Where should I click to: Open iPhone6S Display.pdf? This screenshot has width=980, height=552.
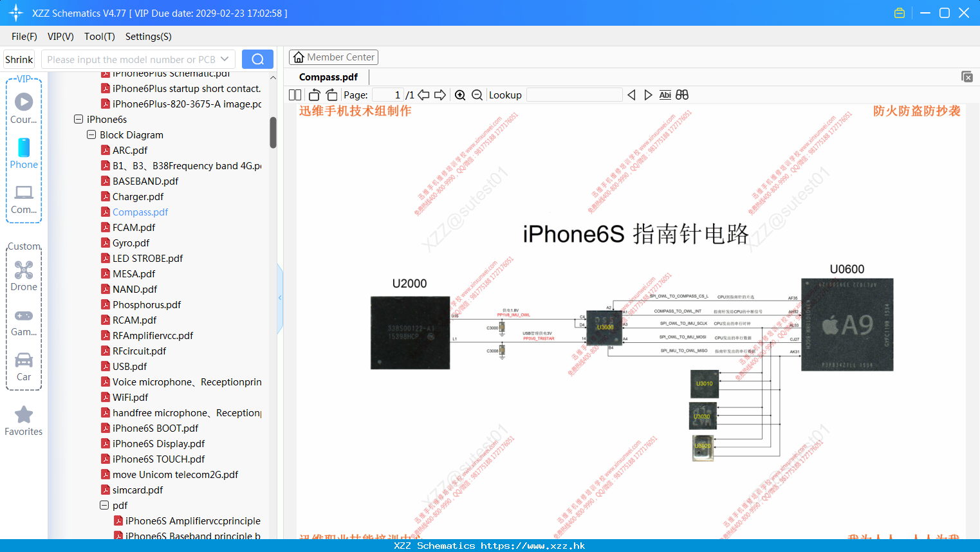(x=158, y=443)
